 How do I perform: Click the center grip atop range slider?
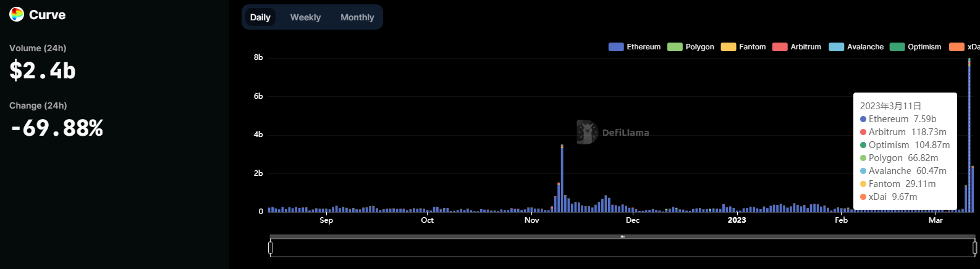coord(622,236)
